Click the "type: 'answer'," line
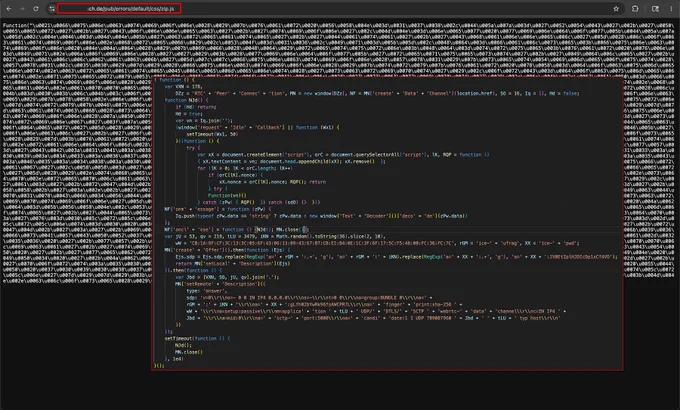The image size is (680, 410). click(x=206, y=291)
